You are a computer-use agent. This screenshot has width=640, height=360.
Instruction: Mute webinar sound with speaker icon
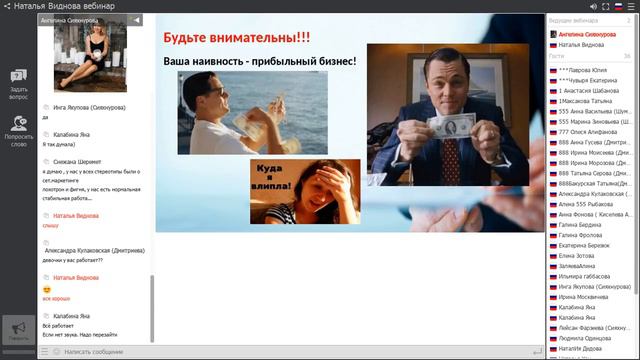click(x=593, y=7)
